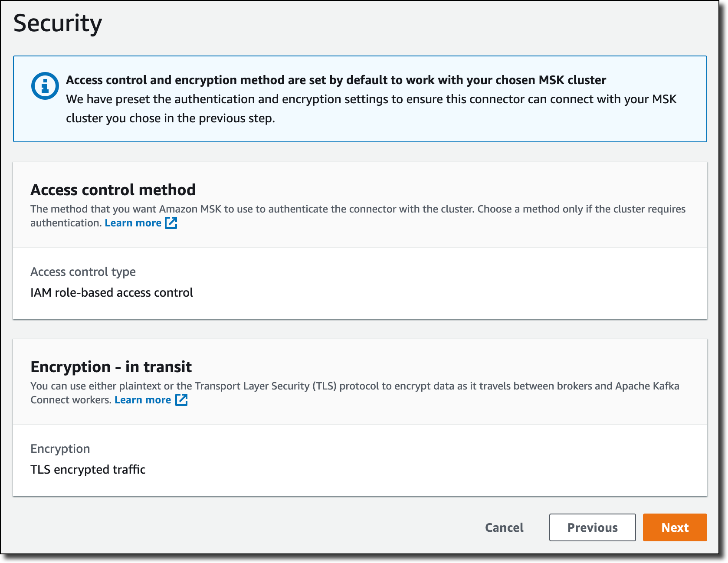This screenshot has height=563, width=728.
Task: Select the IAM role-based access control value
Action: click(111, 293)
